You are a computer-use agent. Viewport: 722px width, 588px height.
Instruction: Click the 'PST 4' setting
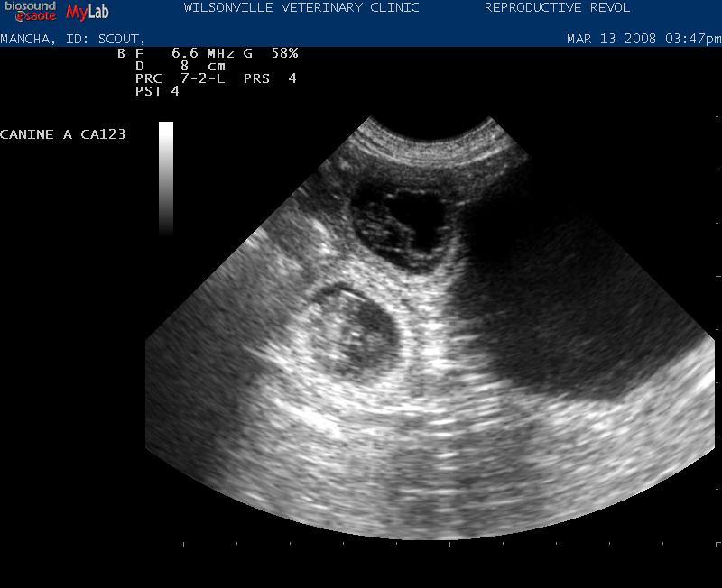(x=157, y=91)
